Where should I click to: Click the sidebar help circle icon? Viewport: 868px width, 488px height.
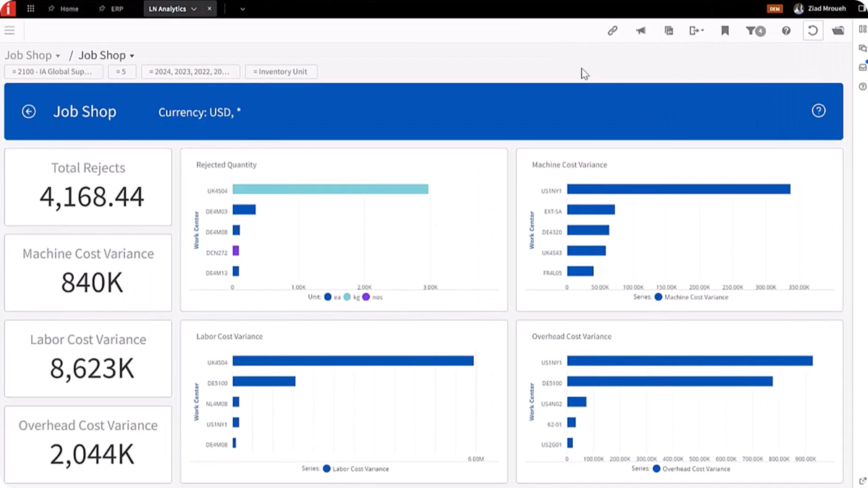pos(862,86)
